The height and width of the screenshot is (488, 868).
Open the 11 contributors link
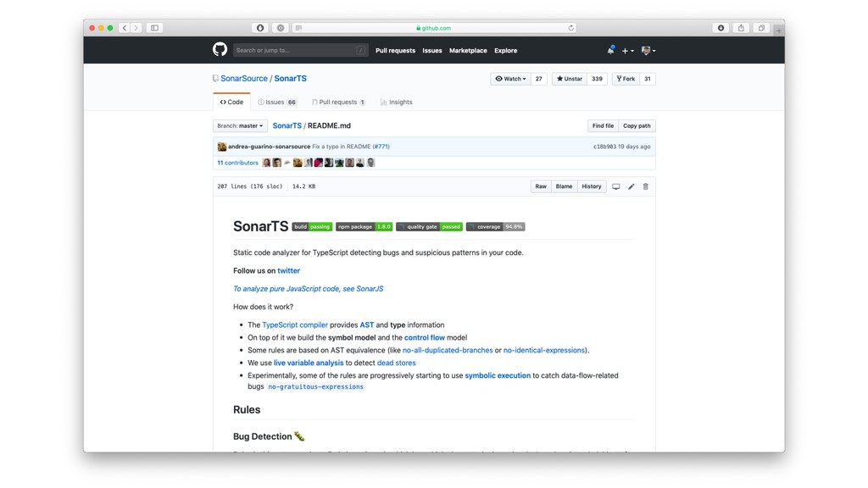[x=237, y=163]
